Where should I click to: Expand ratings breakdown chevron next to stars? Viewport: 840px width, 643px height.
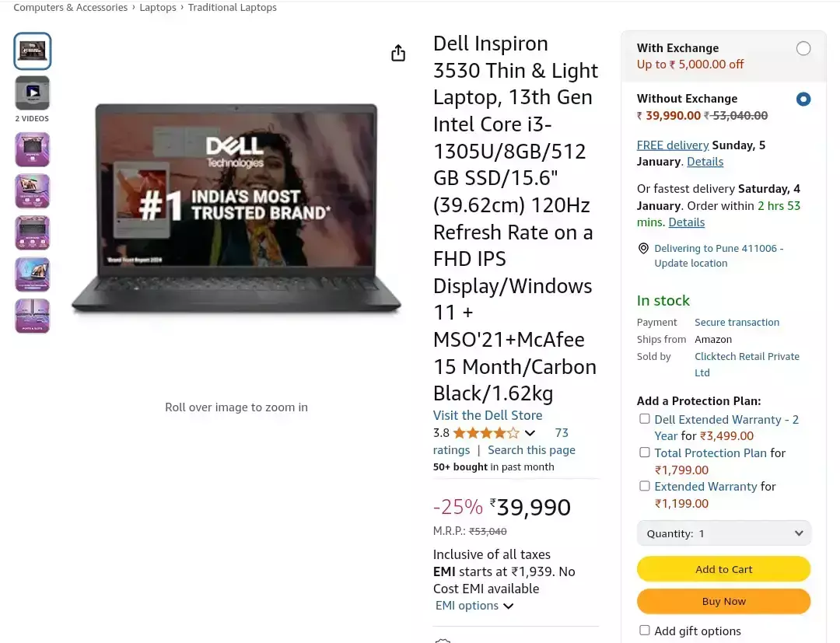pos(530,433)
